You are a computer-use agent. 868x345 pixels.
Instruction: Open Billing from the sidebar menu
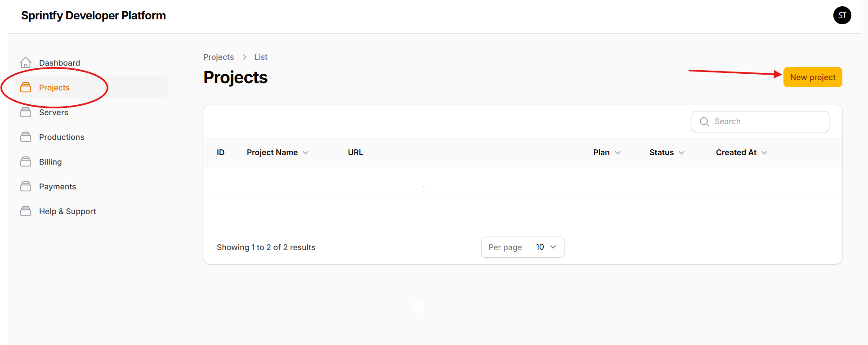point(50,161)
